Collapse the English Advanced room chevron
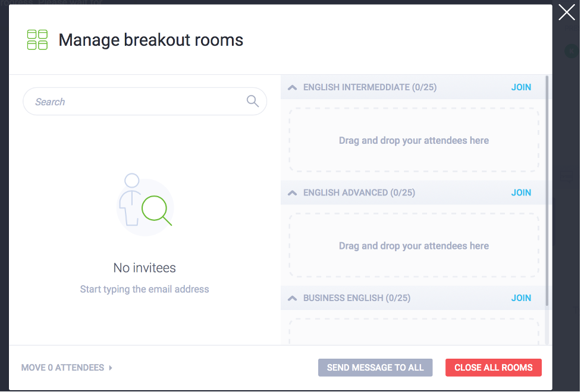The width and height of the screenshot is (581, 392). [293, 193]
